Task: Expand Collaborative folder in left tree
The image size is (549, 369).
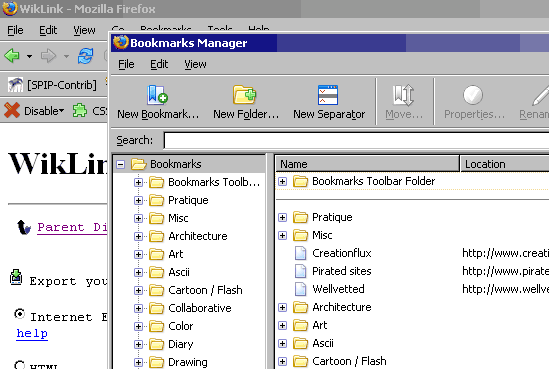Action: [x=138, y=308]
